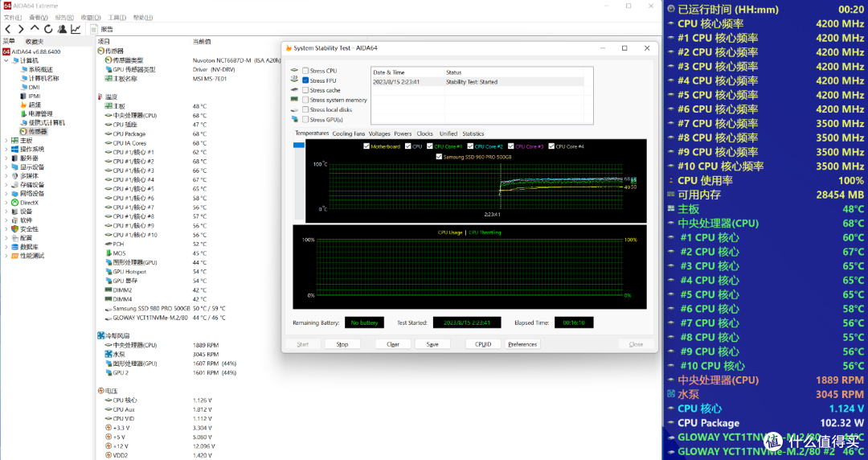Click the 数据库 database icon in tree
Screen dimensions: 868x460
pos(15,247)
